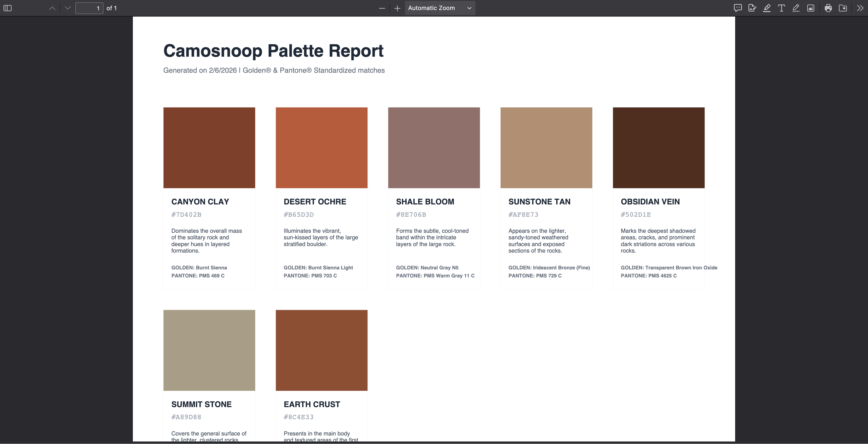
Task: Click the Obsidian Vein color swatch
Action: (x=659, y=148)
